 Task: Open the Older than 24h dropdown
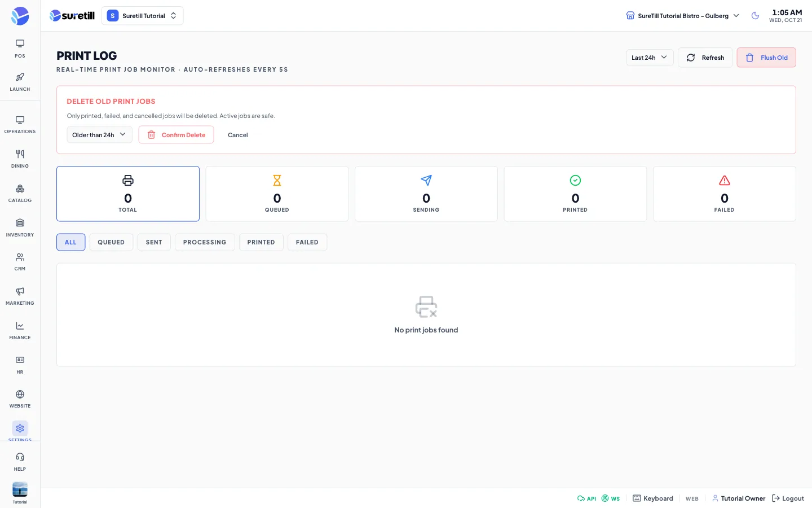click(x=99, y=135)
